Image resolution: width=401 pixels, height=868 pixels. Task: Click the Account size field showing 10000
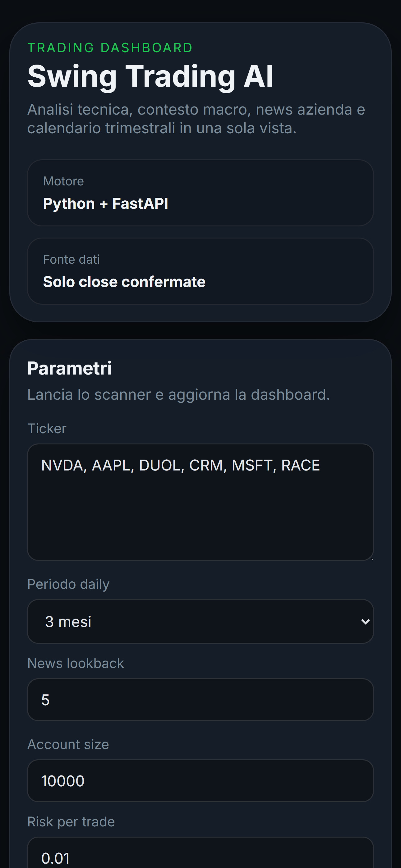point(200,780)
